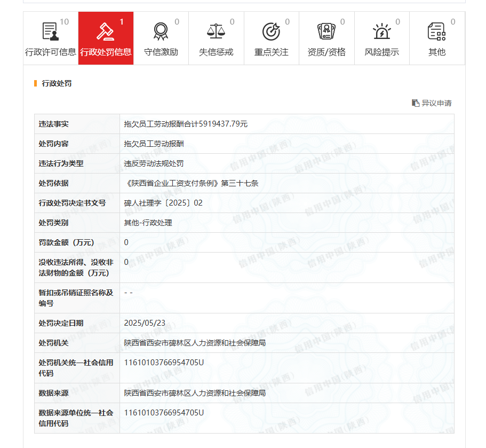Screen dimensions: 486x448
Task: Click the 处罚机关统一社会信用代码 value 11610103766954705U
Action: 164,363
